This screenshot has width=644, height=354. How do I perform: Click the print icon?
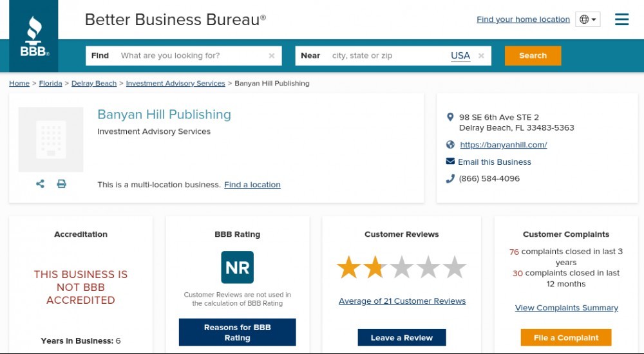coord(62,183)
